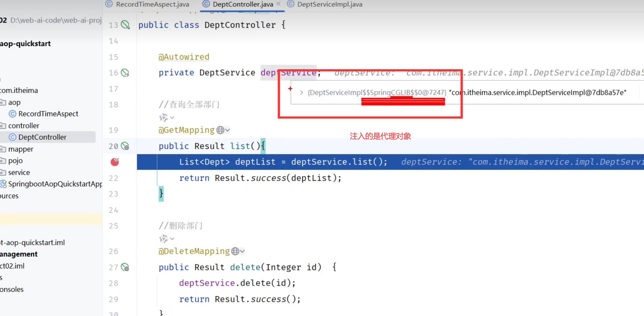This screenshot has width=644, height=316.
Task: Click the globe icon next to @GetMapping
Action: [x=220, y=130]
